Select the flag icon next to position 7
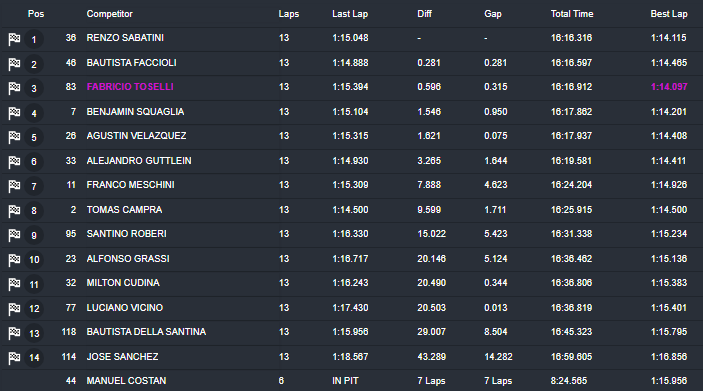This screenshot has height=391, width=703. (x=14, y=186)
